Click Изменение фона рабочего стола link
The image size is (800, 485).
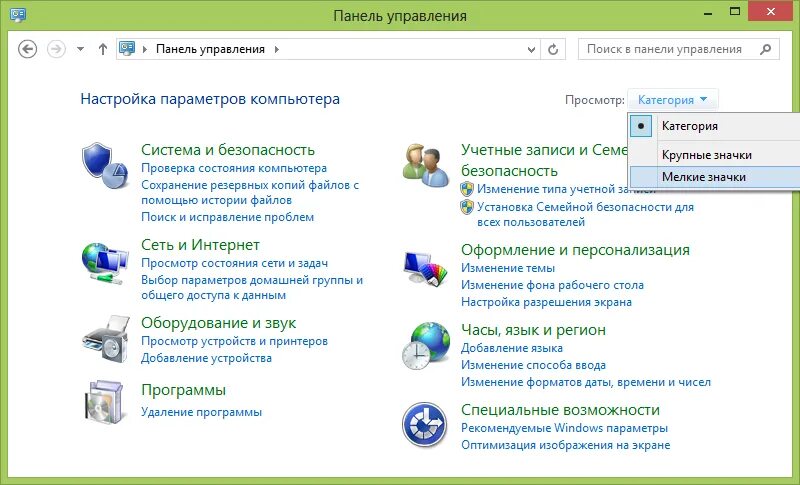click(x=552, y=285)
